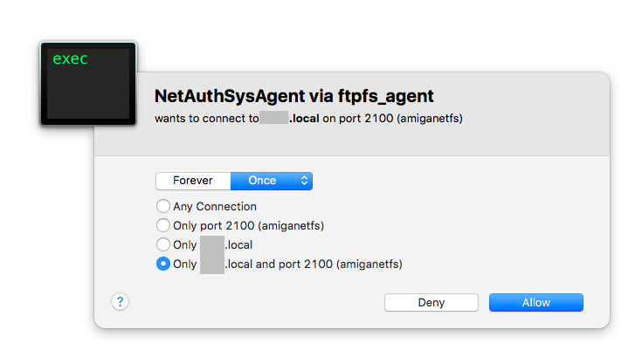Image resolution: width=642 pixels, height=364 pixels.
Task: Allow the connection
Action: pyautogui.click(x=536, y=302)
